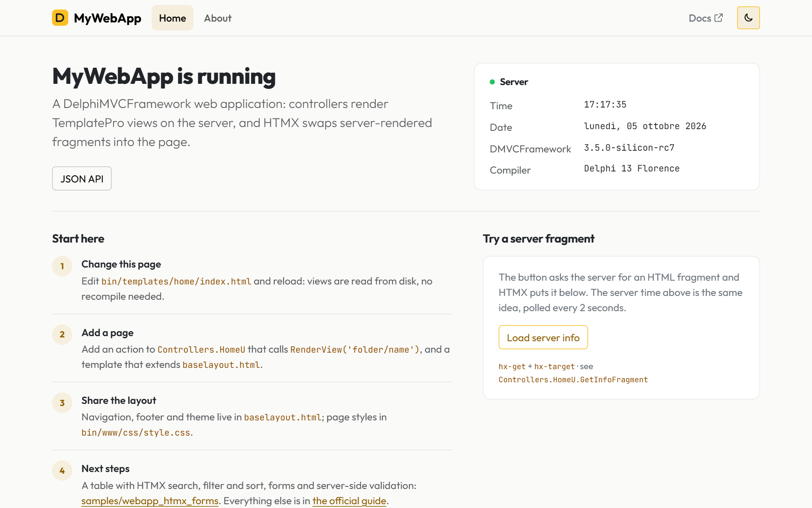Open the Docs link
Screen dimensions: 812x508
[x=706, y=18]
